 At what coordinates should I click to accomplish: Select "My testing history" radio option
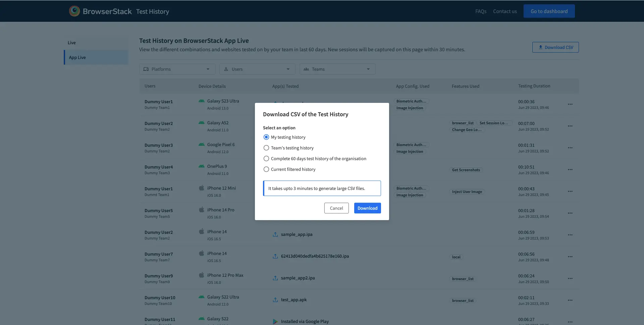tap(266, 137)
